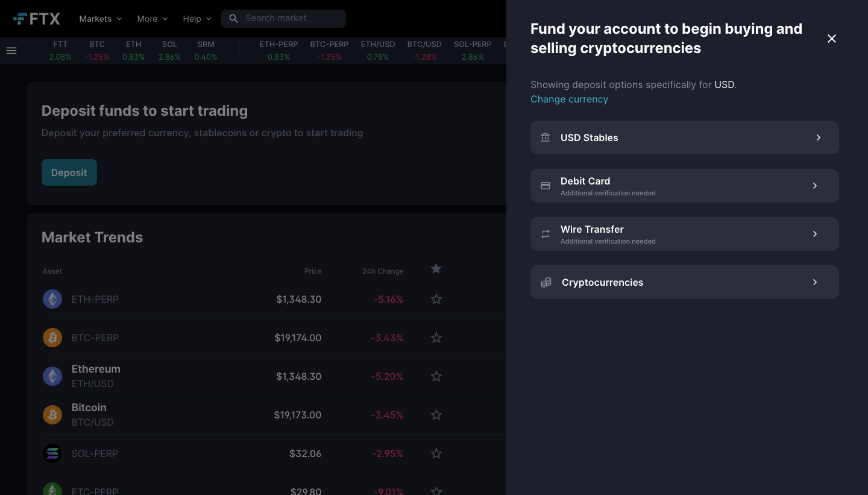The width and height of the screenshot is (868, 495).
Task: Select the USD Stables deposit option
Action: click(685, 137)
